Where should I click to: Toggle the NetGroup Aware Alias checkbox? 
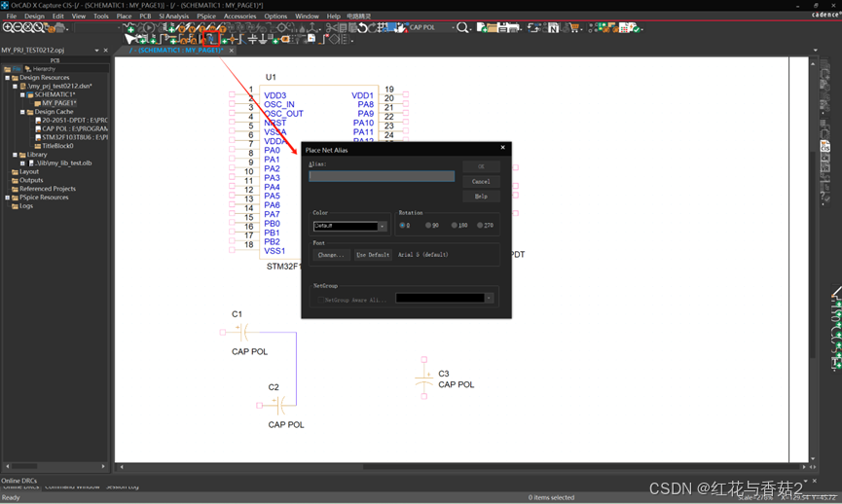(x=320, y=300)
